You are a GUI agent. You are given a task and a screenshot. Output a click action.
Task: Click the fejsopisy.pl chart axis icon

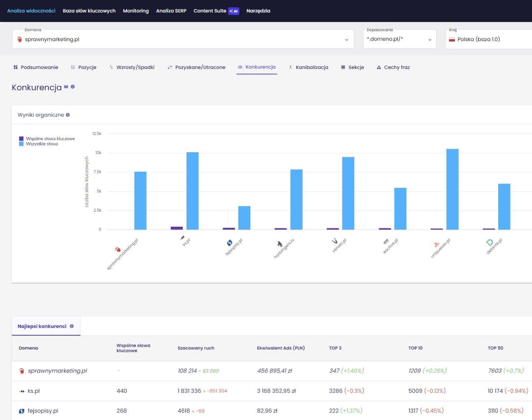point(230,243)
